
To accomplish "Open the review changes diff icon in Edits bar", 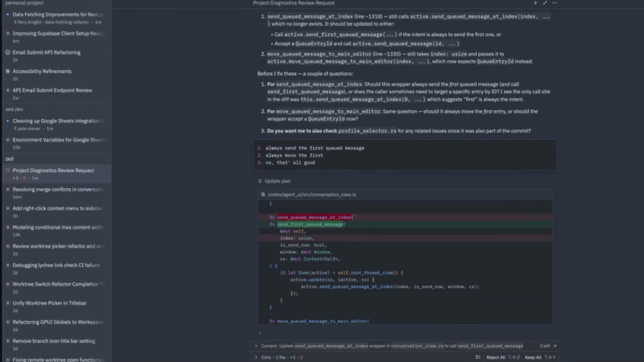I will [x=477, y=357].
